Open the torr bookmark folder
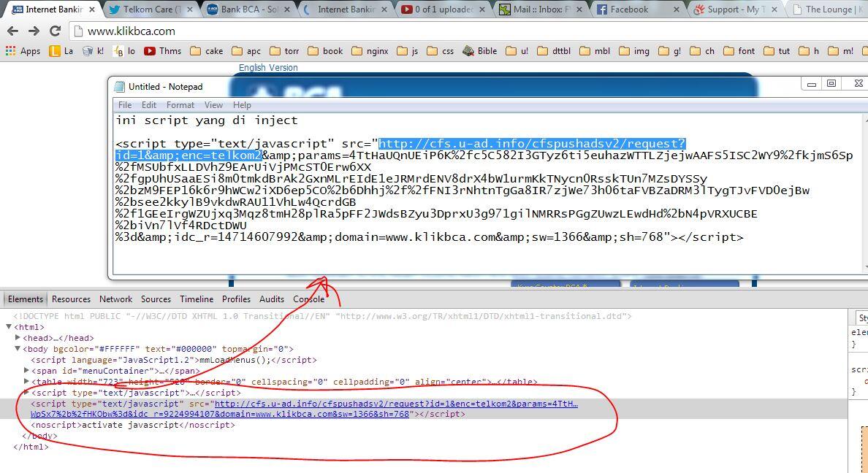Image resolution: width=868 pixels, height=473 pixels. pyautogui.click(x=284, y=51)
